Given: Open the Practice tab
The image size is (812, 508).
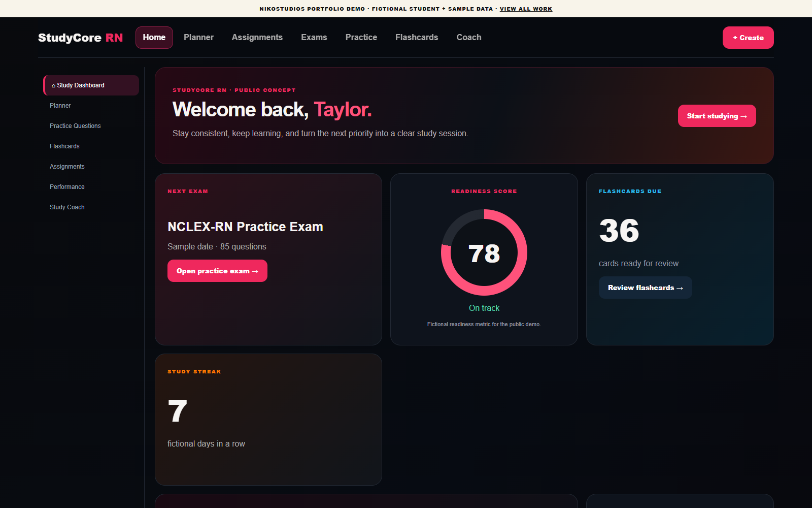Looking at the screenshot, I should pos(361,38).
